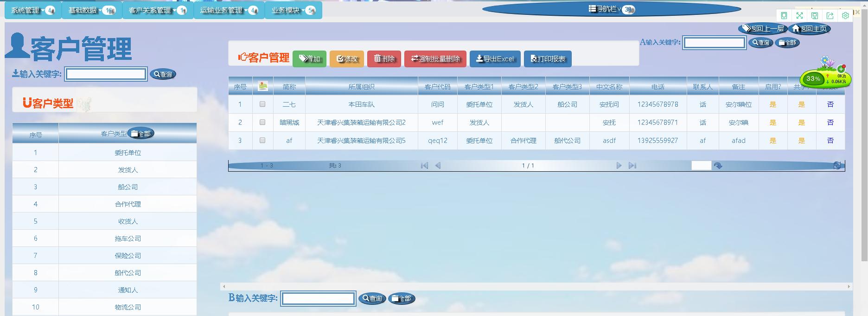Image resolution: width=868 pixels, height=316 pixels.
Task: Select customer type 保险公司 in left list
Action: point(128,256)
